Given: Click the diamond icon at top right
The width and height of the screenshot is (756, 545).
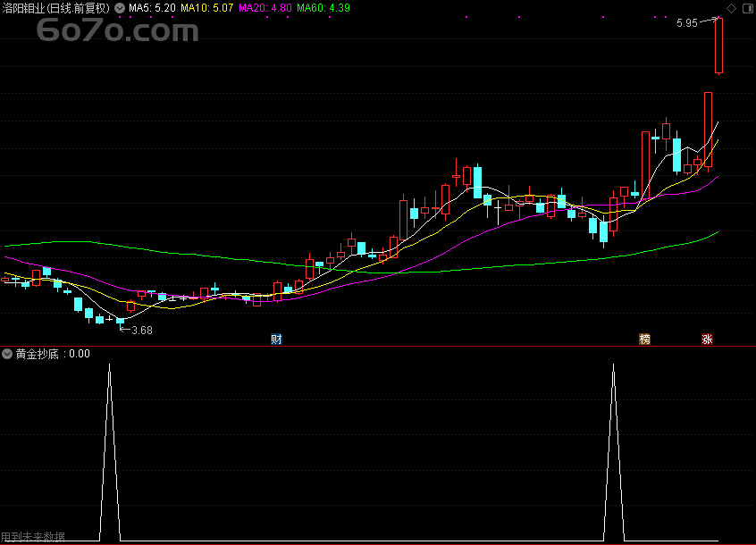Looking at the screenshot, I should (731, 8).
